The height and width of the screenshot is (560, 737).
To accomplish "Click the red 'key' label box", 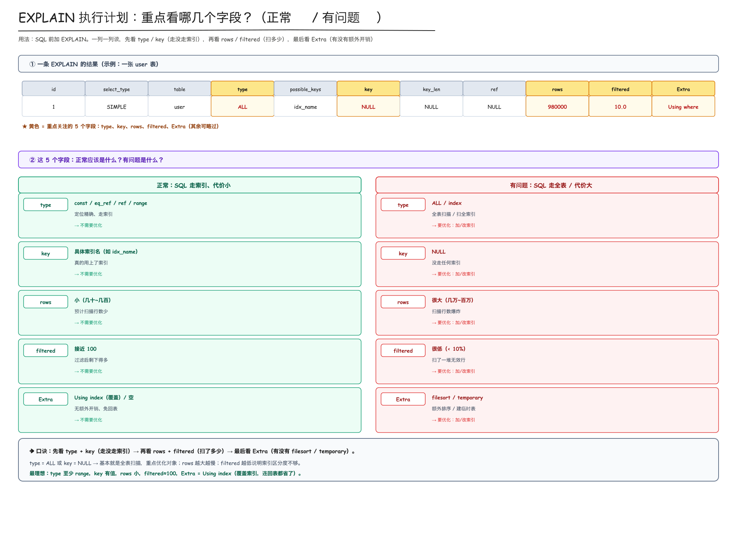I will pyautogui.click(x=403, y=253).
